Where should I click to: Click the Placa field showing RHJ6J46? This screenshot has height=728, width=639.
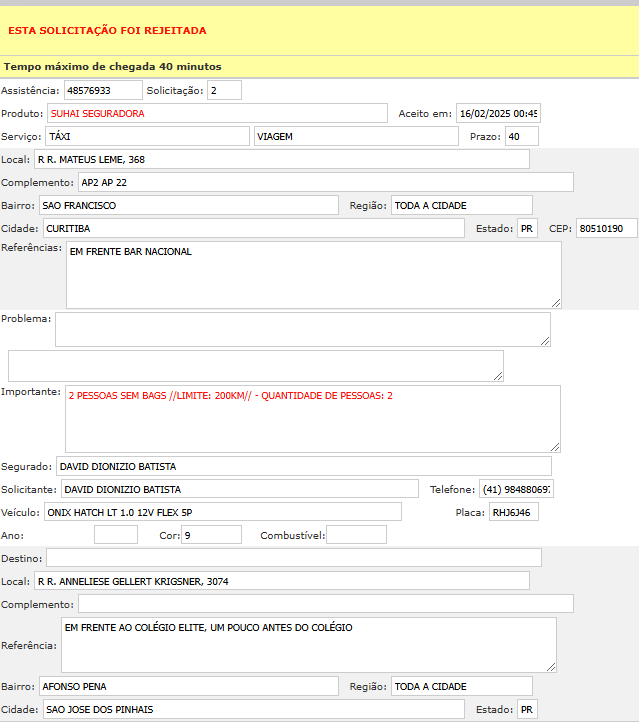[514, 512]
